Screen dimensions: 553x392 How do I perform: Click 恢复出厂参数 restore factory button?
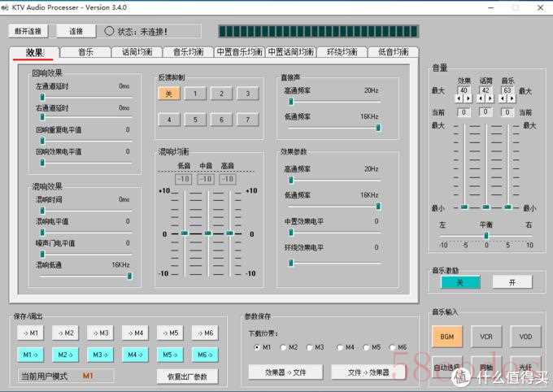click(x=187, y=377)
